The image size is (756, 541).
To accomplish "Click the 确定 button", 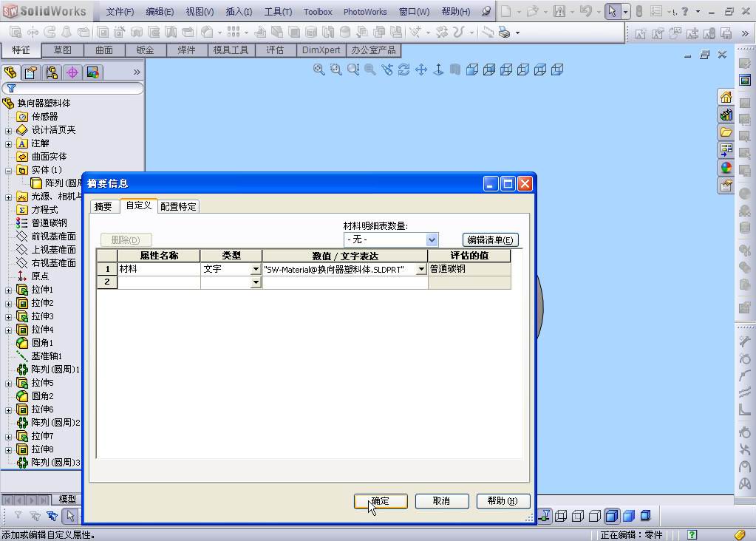I will pyautogui.click(x=381, y=501).
